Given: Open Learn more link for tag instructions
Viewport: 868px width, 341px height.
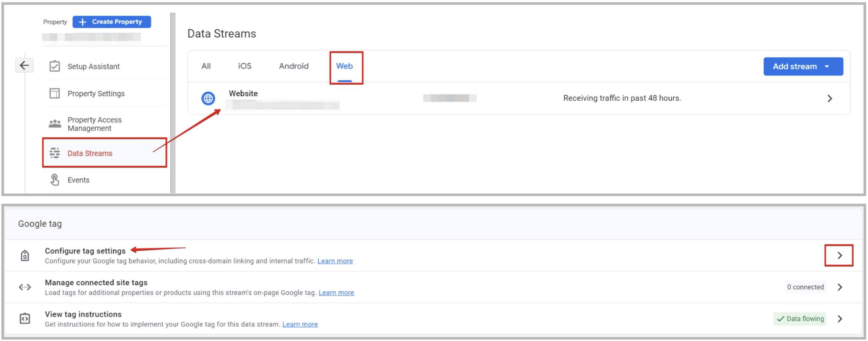Looking at the screenshot, I should point(300,324).
